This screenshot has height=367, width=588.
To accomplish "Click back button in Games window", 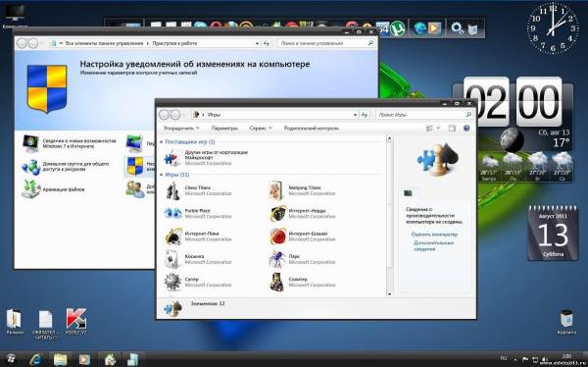I will (165, 115).
